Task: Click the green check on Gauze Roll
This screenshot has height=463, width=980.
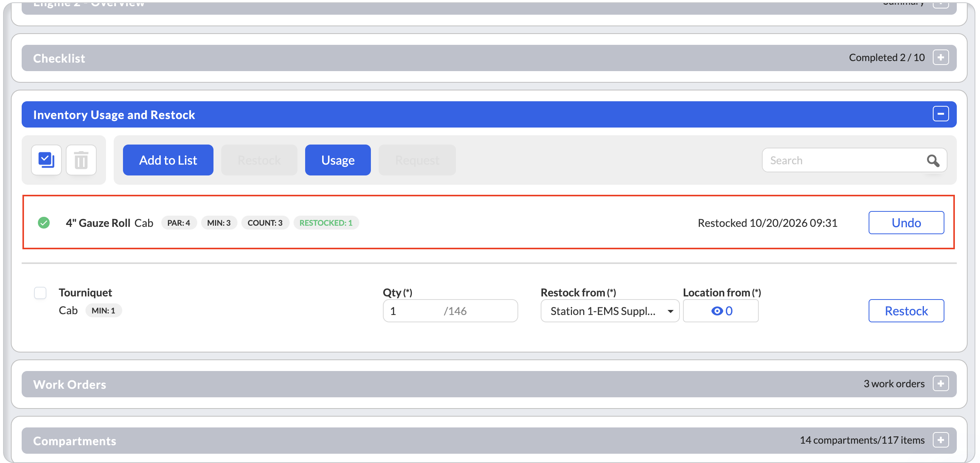Action: pos(44,223)
